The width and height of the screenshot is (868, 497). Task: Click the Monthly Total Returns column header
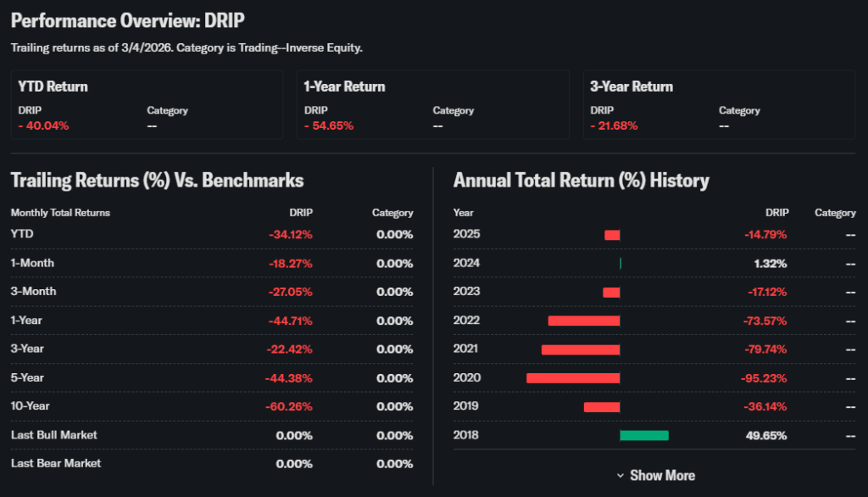click(x=60, y=213)
